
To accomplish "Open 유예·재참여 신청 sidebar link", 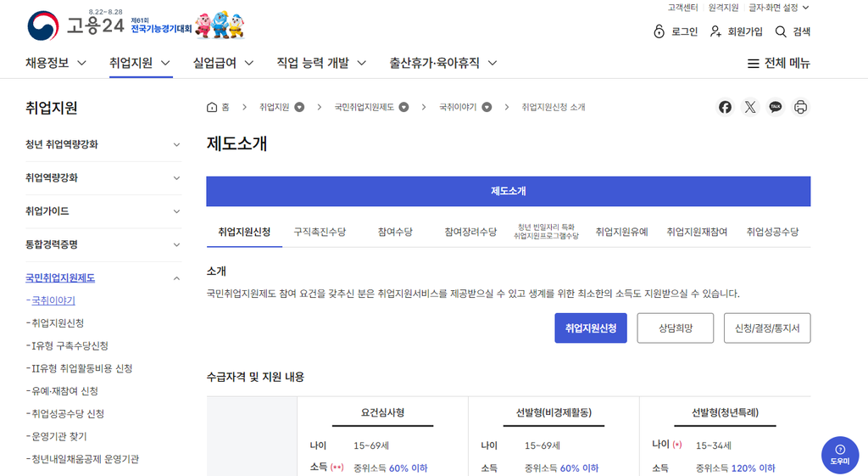I will click(64, 391).
